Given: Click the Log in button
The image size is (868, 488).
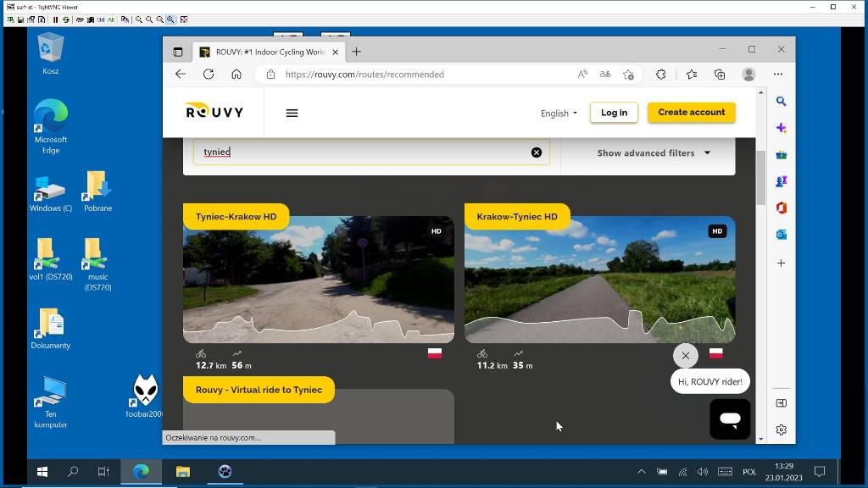Looking at the screenshot, I should pyautogui.click(x=614, y=113).
